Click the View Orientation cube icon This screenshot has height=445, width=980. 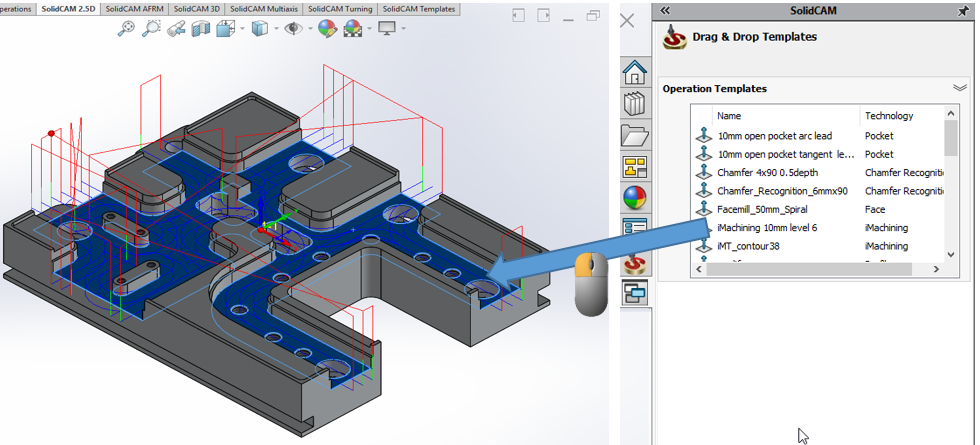pyautogui.click(x=225, y=28)
